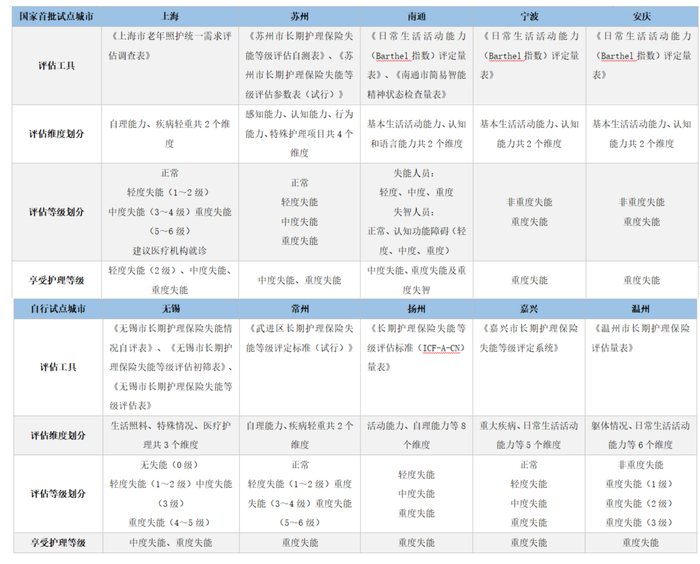
Task: Select the 扬州 column header
Action: [x=417, y=309]
